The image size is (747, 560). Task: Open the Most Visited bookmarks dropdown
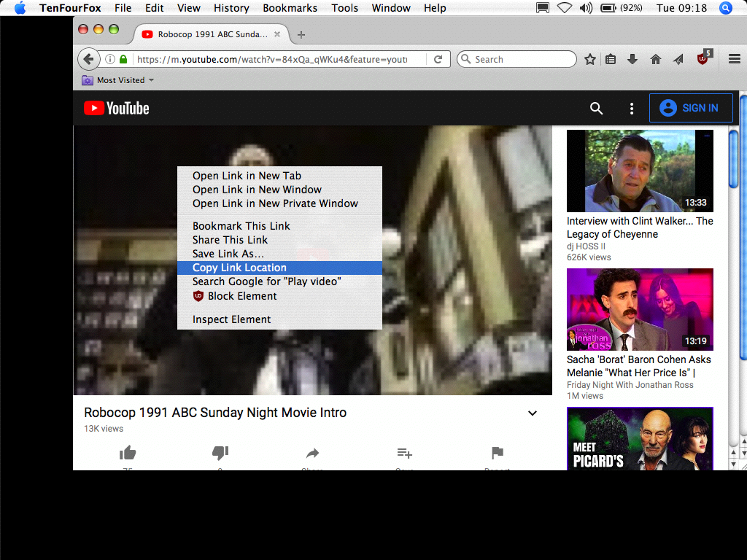(x=117, y=80)
